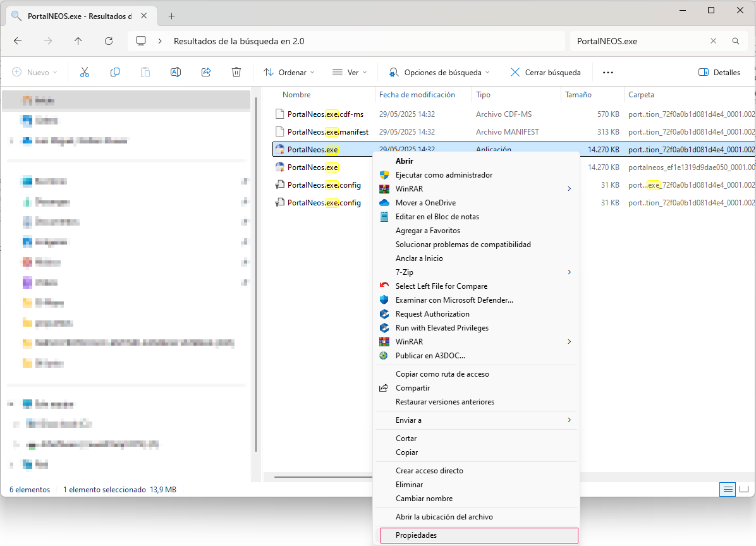Expand the second WinRAR submenu below Run with Elevated
Viewport: 756px width, 546px height.
(x=570, y=342)
